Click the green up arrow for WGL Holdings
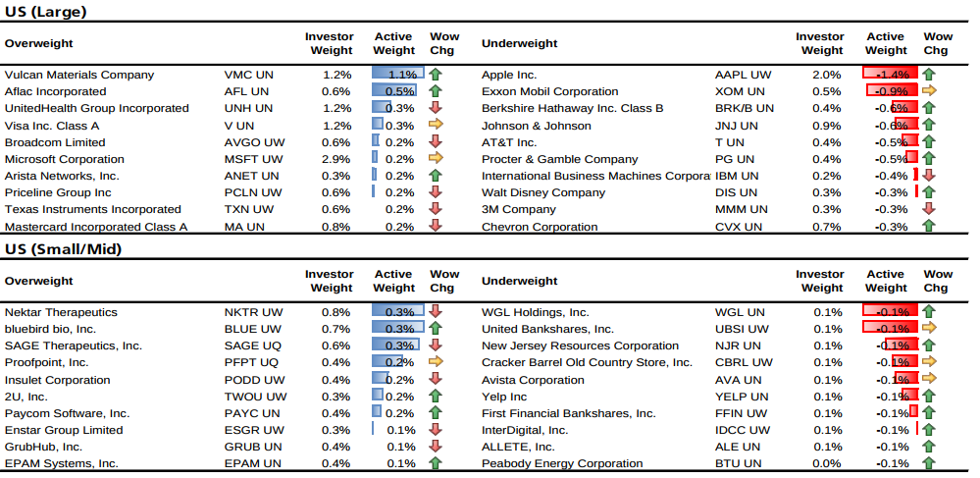This screenshot has height=478, width=980. pyautogui.click(x=929, y=311)
